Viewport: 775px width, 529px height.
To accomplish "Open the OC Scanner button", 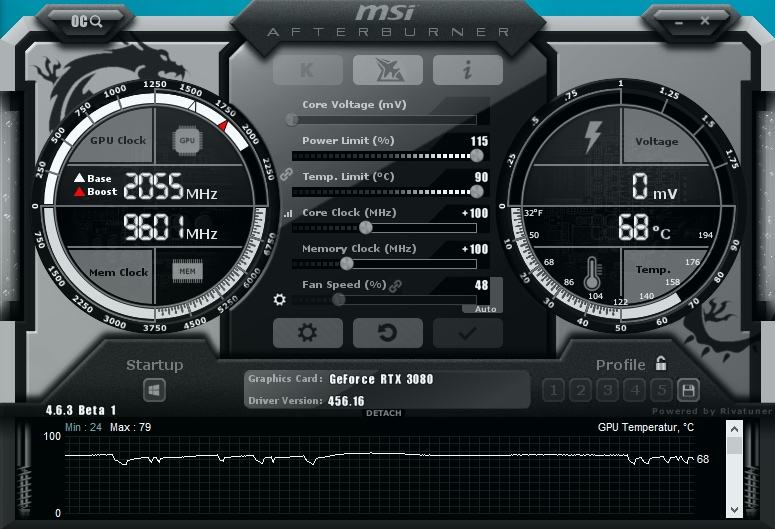I will 86,21.
